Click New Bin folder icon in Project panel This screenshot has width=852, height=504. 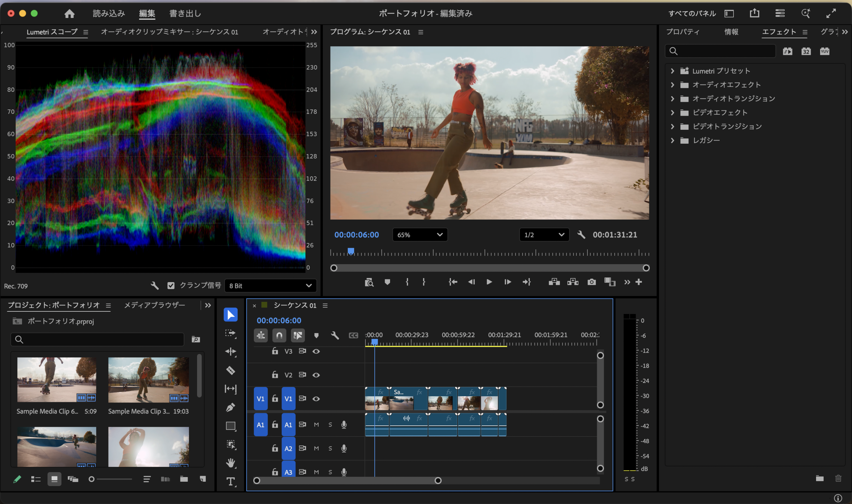184,479
